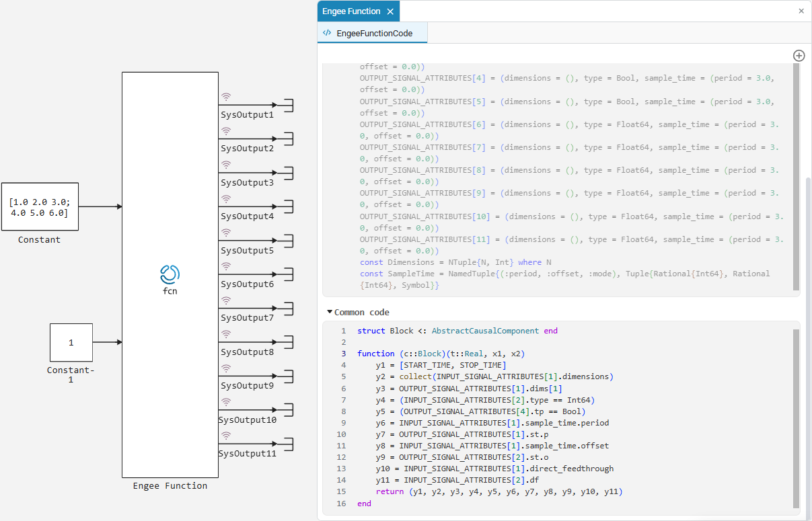
Task: Click the signal logging icon above SysOutput5
Action: click(226, 233)
